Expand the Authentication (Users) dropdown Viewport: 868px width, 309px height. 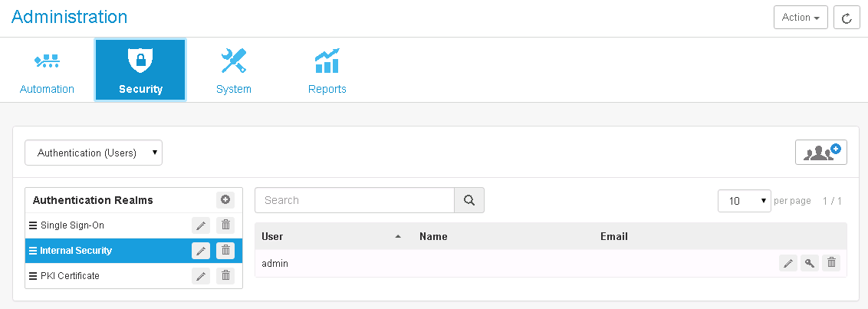(94, 153)
